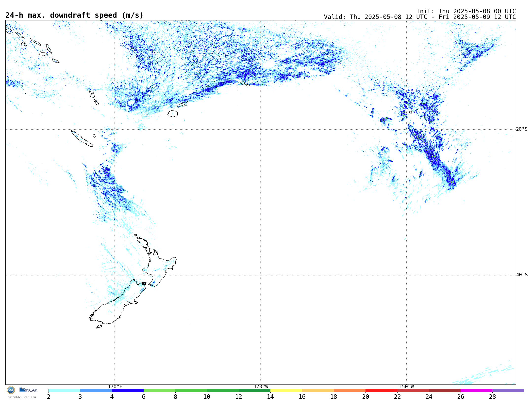Click the yellow 14–16 color swatch
Image resolution: width=532 pixels, height=400 pixels.
click(x=286, y=391)
